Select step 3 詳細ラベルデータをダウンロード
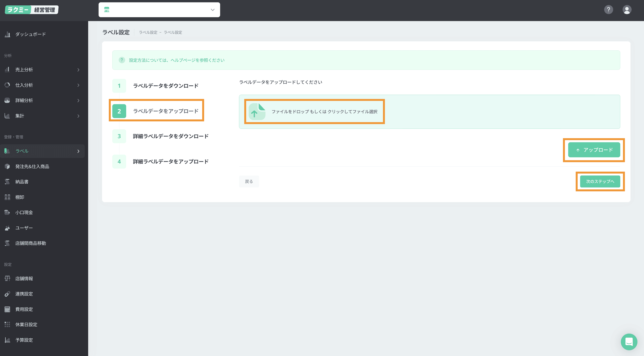644x356 pixels. pyautogui.click(x=171, y=136)
